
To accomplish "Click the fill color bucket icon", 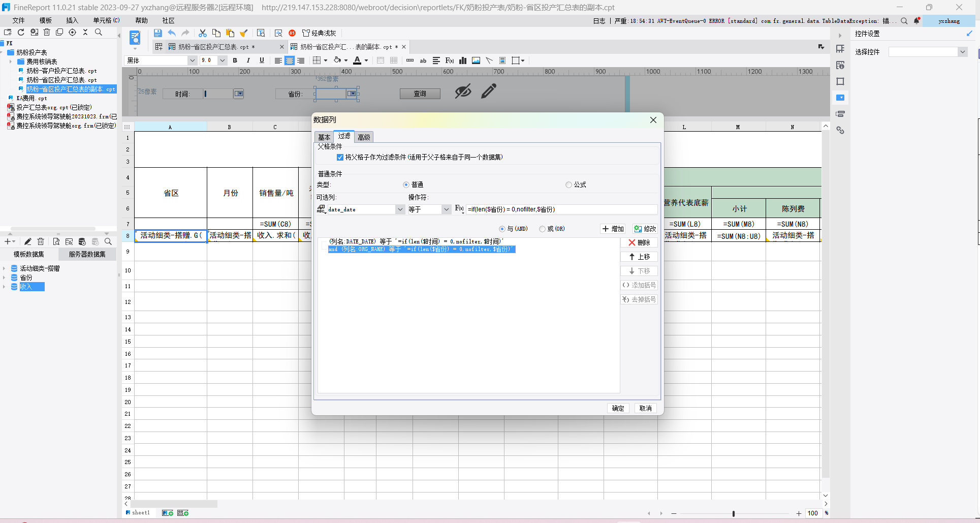I will click(x=337, y=60).
